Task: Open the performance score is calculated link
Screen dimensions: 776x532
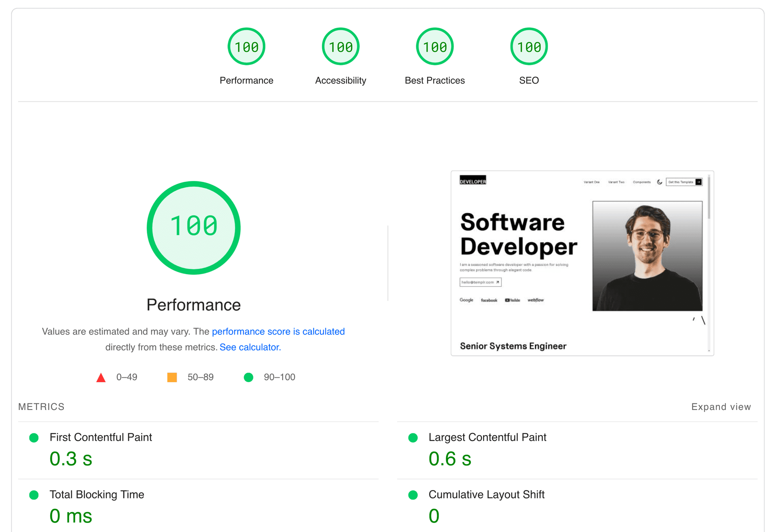Action: (278, 331)
